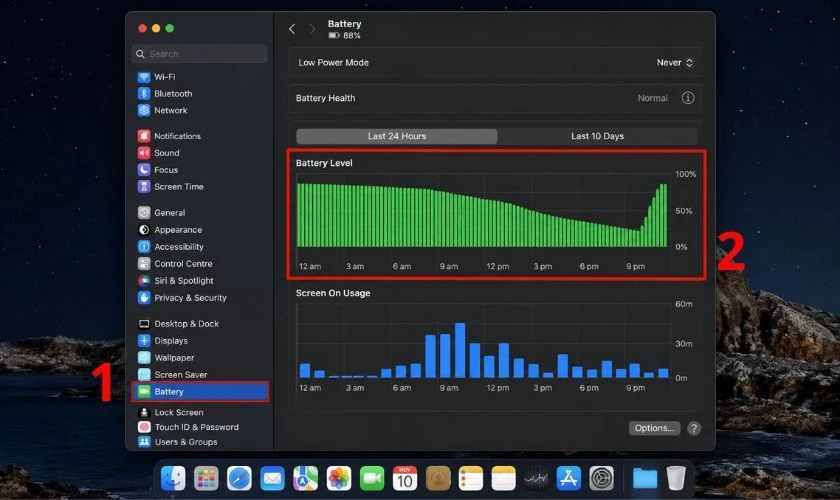Open the Low Power Mode dropdown

pyautogui.click(x=674, y=63)
